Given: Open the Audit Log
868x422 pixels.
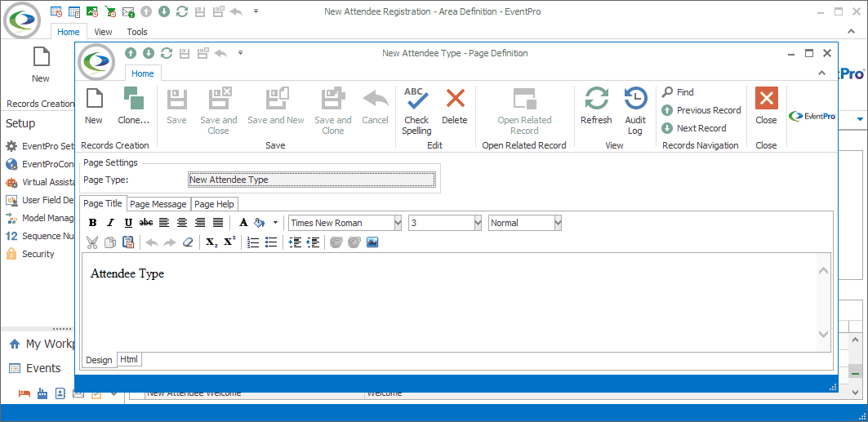Looking at the screenshot, I should click(x=635, y=111).
